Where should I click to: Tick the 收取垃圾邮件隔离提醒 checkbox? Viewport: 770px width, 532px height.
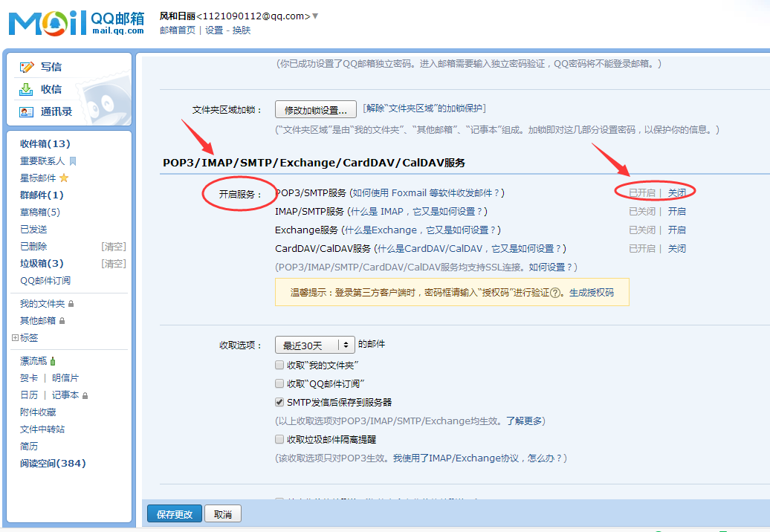279,439
